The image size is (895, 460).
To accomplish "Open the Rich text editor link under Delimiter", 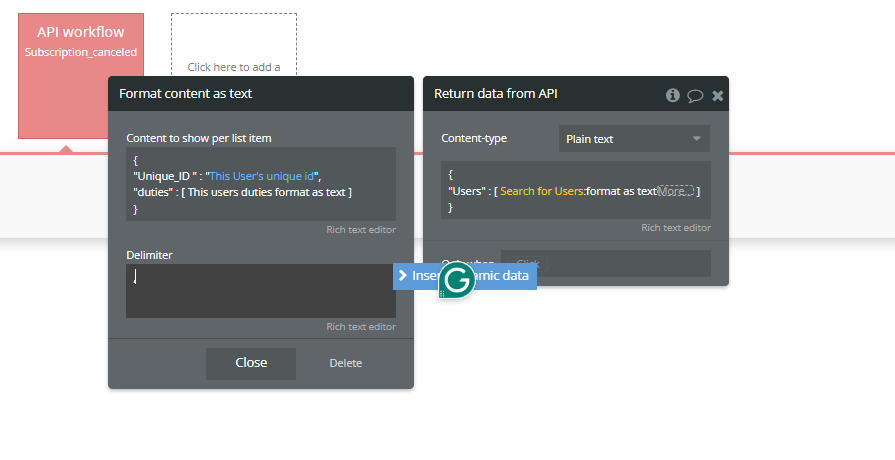I will coord(360,327).
